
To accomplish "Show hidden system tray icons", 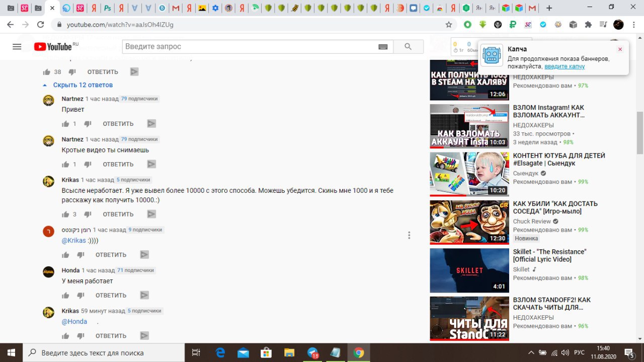I will tap(531, 352).
